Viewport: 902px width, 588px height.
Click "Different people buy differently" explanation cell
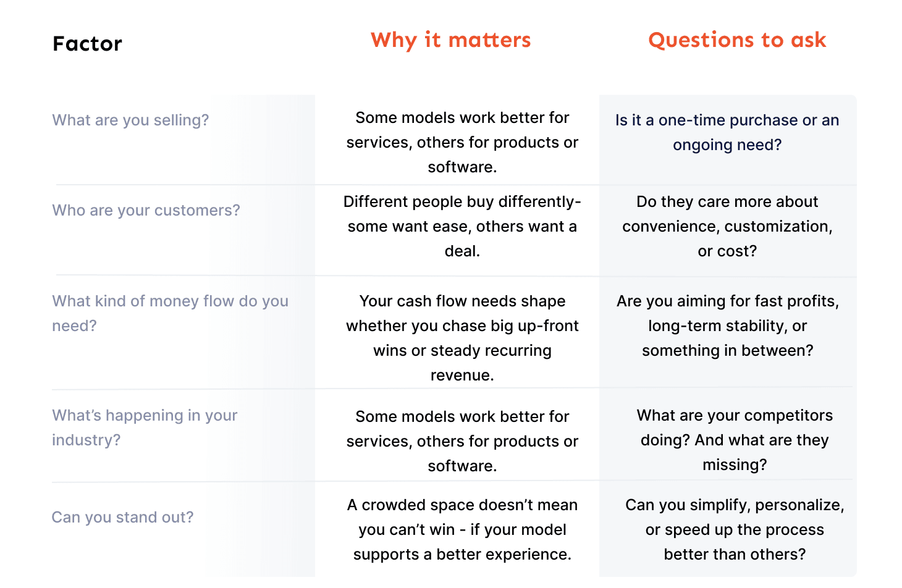[x=462, y=226]
